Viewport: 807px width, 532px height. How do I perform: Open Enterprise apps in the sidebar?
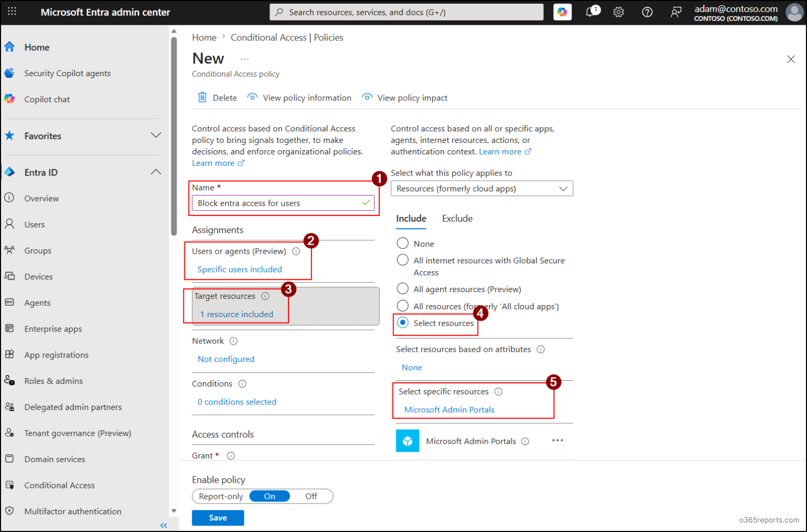[x=53, y=329]
